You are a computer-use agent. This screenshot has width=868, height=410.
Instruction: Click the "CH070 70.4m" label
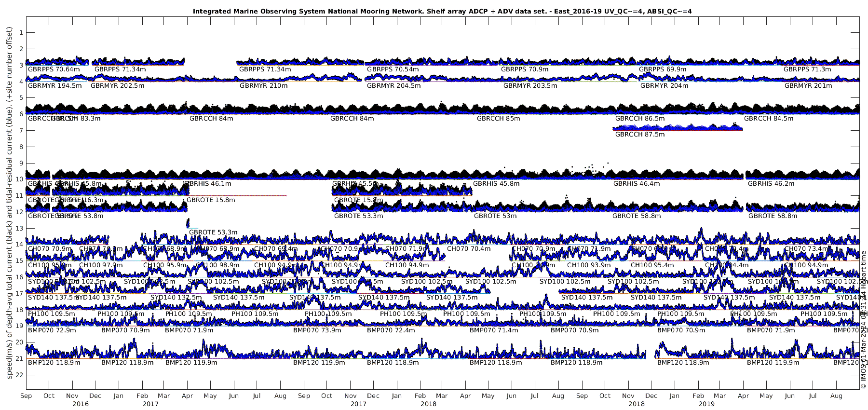(x=469, y=249)
